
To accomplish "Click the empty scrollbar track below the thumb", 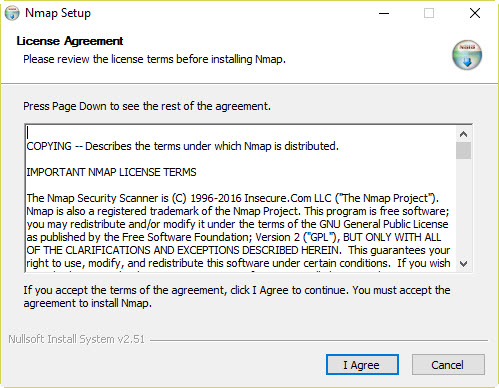I will click(x=463, y=208).
